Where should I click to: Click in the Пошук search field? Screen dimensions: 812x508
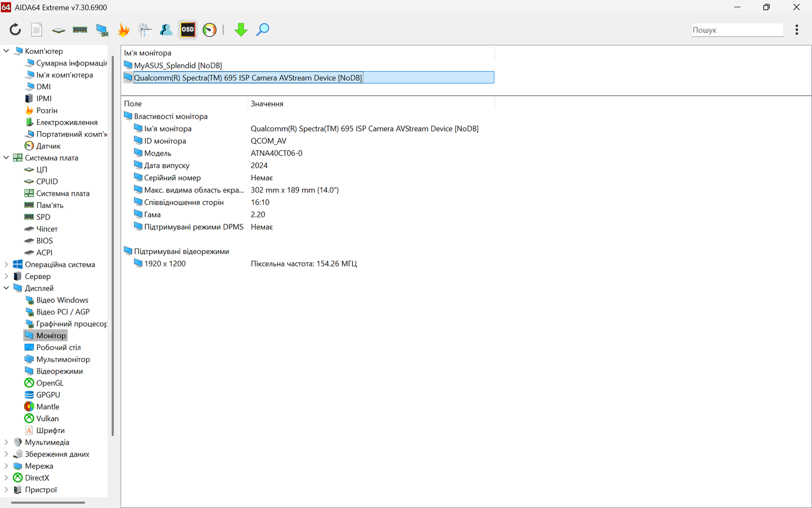737,30
